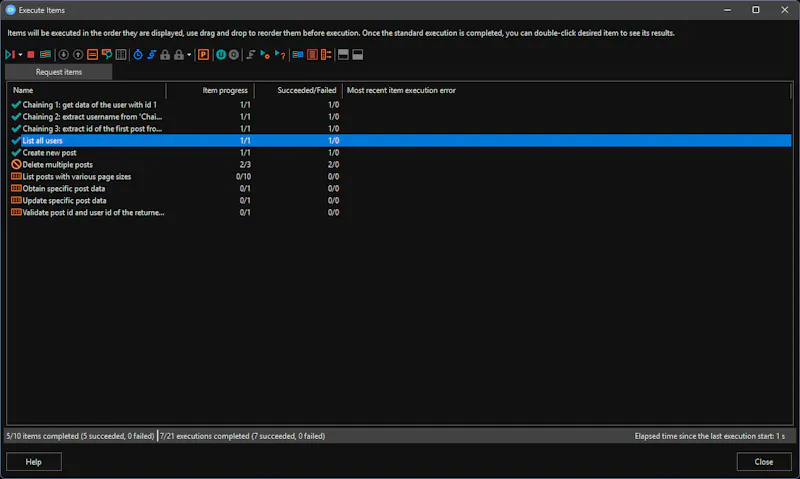
Task: Click the elapsed time status text
Action: point(710,436)
